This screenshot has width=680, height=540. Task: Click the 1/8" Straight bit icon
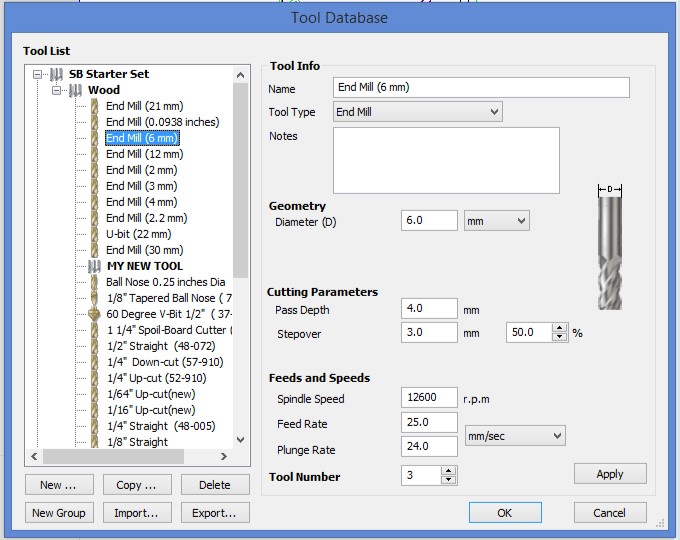click(x=95, y=442)
